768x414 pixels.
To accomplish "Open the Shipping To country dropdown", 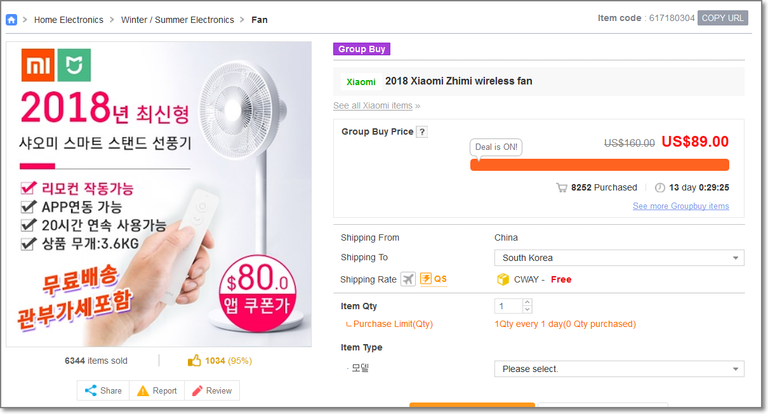I will click(619, 258).
